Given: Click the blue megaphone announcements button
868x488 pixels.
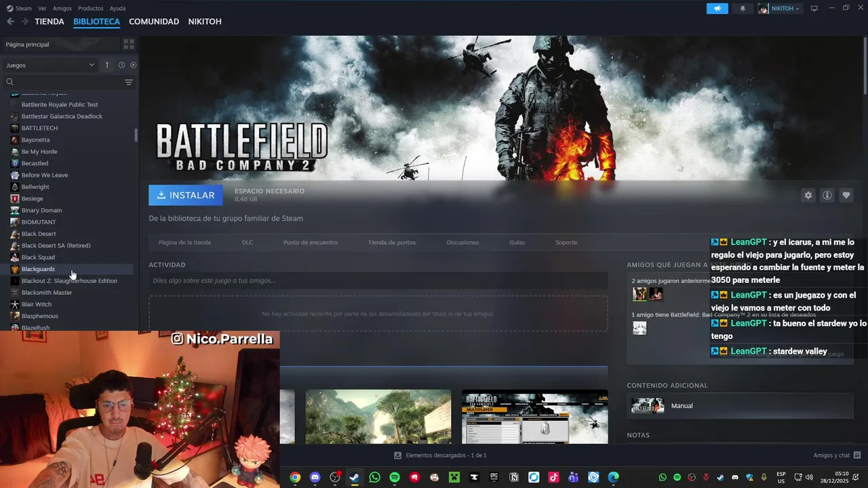Looking at the screenshot, I should point(717,8).
